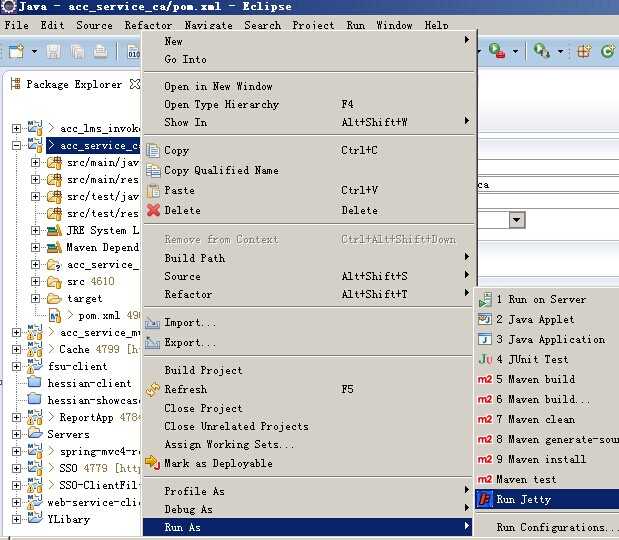Screen dimensions: 619x540
Task: Click the Paste icon in context menu
Action: coord(153,190)
